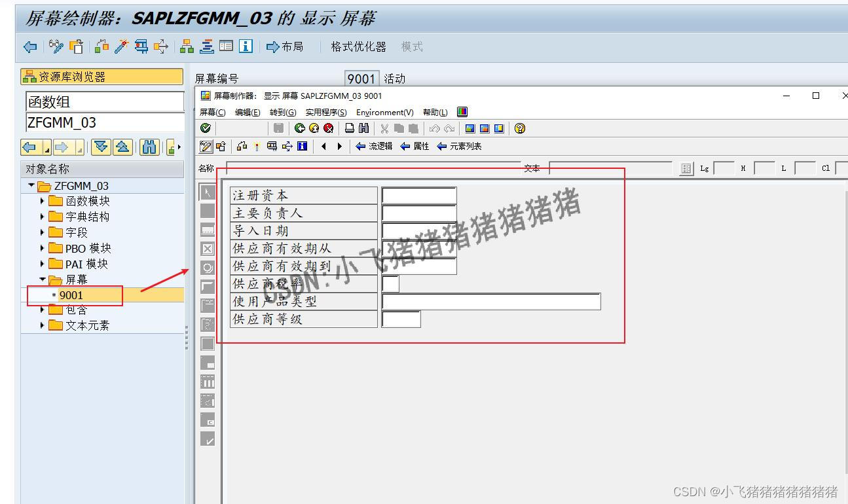Click the yellow exit circle icon in the Screen Painter window

pos(314,128)
